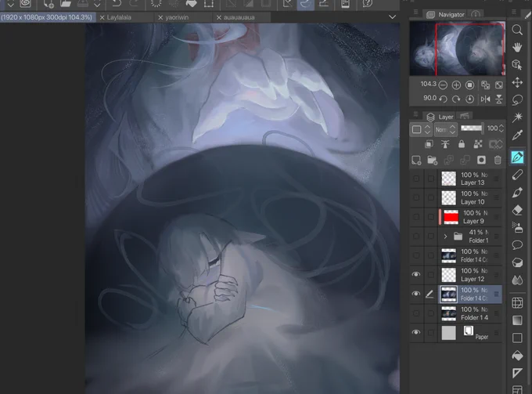Select the Layer palette tab
Screen dimensions: 532x394
[x=440, y=117]
